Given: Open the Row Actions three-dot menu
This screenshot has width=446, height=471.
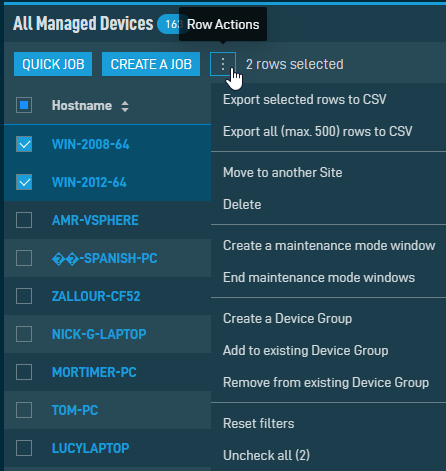Looking at the screenshot, I should pyautogui.click(x=223, y=64).
